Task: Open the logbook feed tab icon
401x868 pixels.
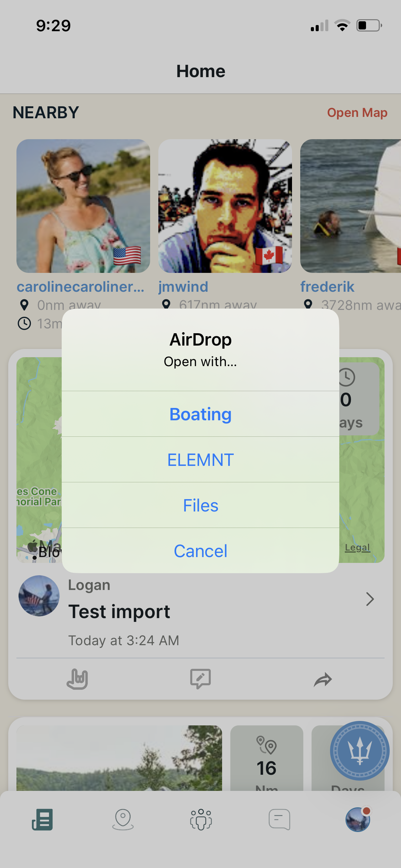Action: (42, 820)
